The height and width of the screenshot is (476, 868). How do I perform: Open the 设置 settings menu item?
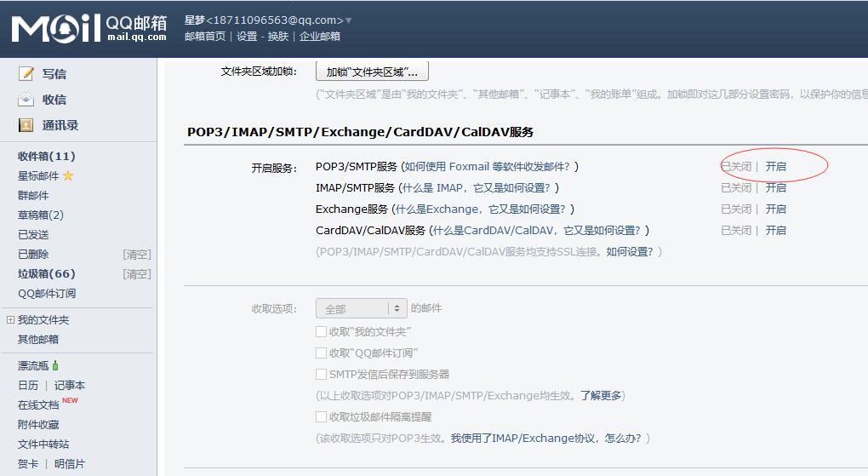coord(247,37)
